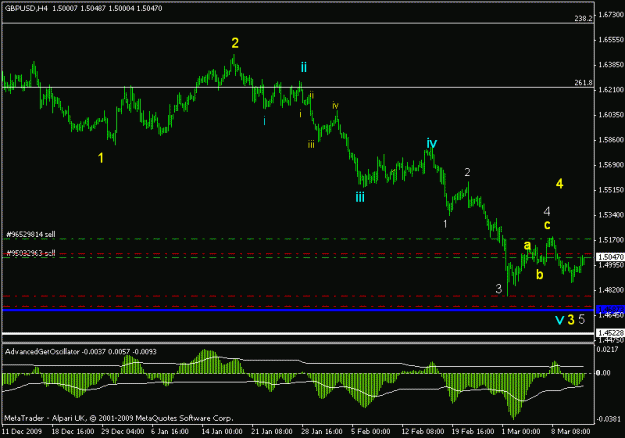The image size is (625, 438).
Task: Click the yellow wave label 1 below the December low
Action: (101, 158)
